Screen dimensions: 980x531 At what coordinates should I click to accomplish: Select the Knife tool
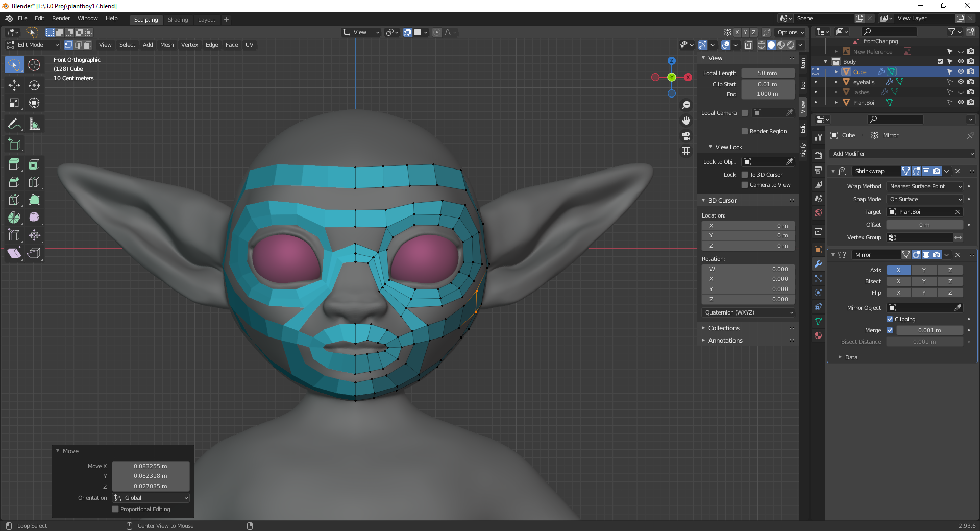coord(14,200)
